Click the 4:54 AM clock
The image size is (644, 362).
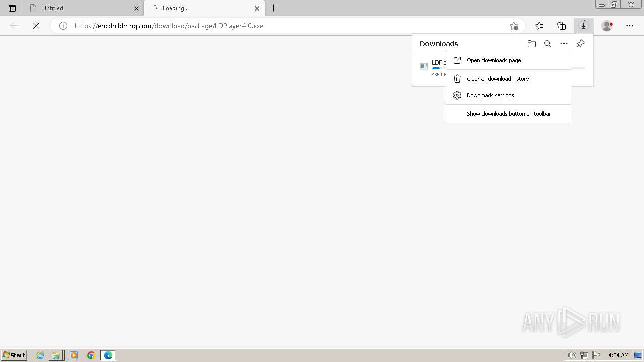[x=618, y=355]
